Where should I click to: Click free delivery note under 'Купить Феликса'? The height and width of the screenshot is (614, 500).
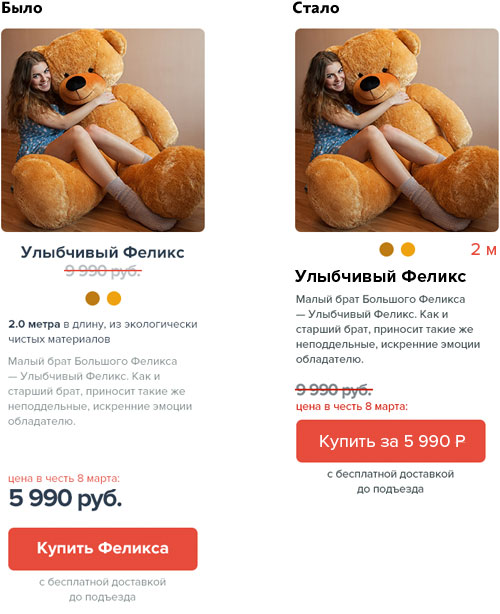(103, 589)
